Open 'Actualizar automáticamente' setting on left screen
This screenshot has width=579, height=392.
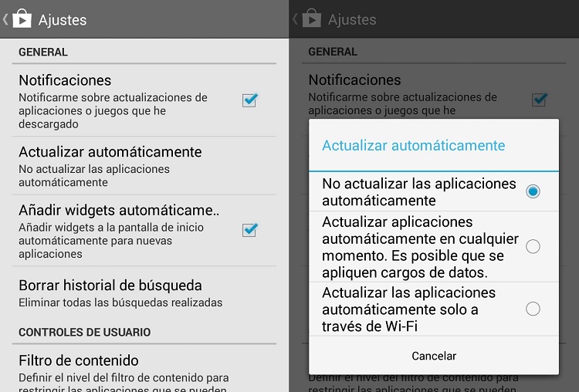144,166
